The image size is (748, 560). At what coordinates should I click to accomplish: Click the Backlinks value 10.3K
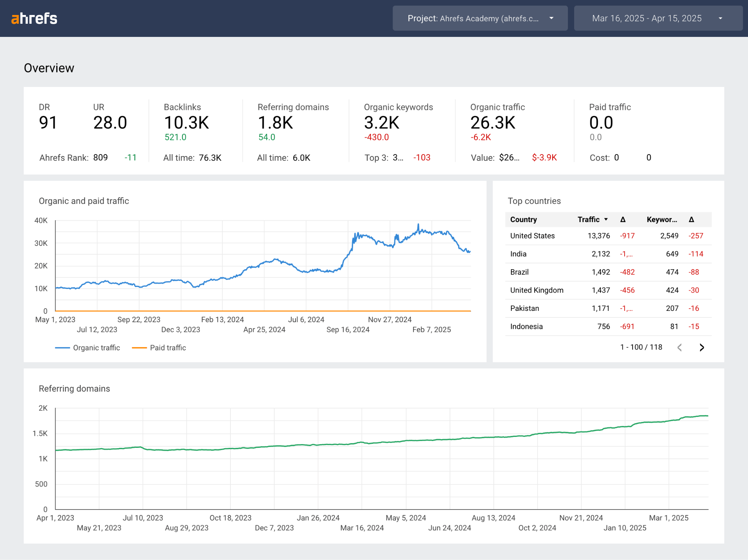187,123
